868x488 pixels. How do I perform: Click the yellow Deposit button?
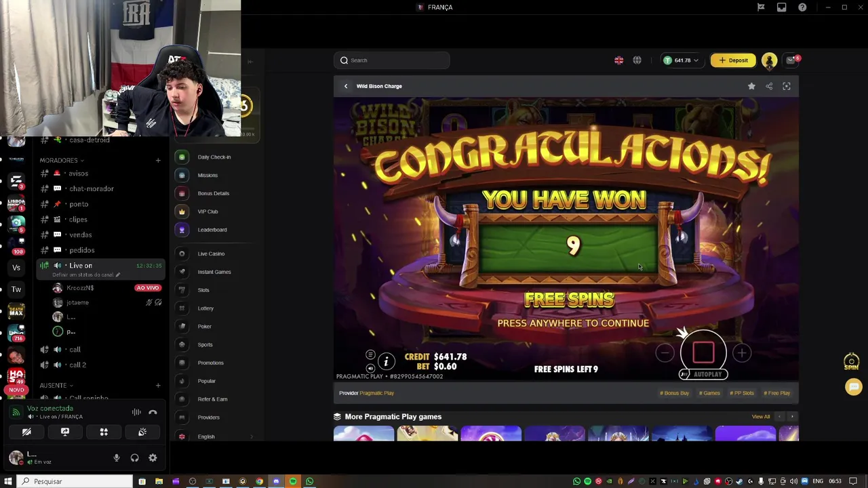pos(733,60)
